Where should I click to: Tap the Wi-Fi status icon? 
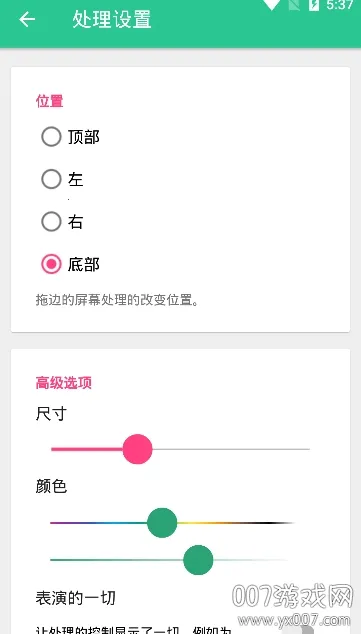click(x=271, y=5)
